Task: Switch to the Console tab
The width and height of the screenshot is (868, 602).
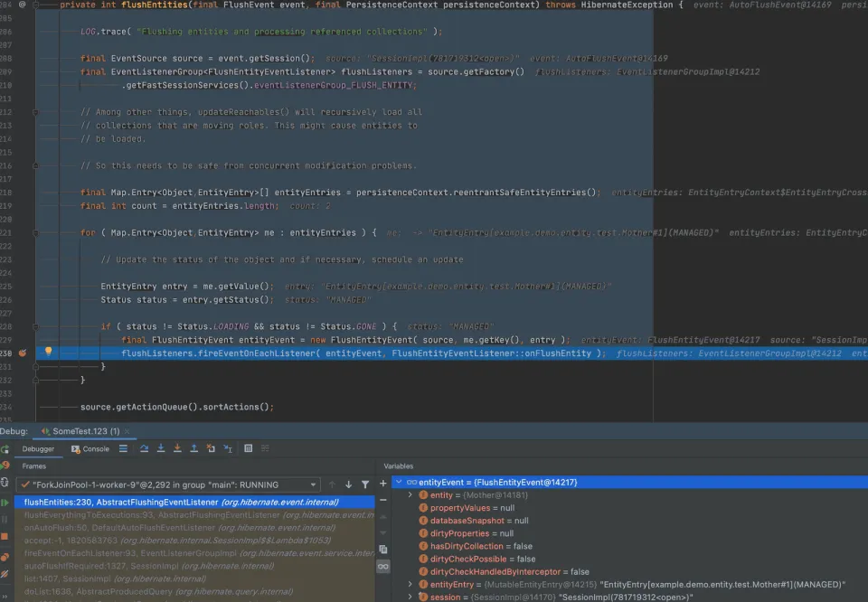Action: (x=90, y=448)
